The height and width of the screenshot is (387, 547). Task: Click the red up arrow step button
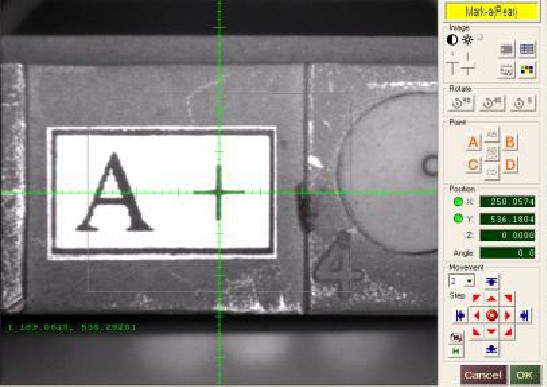coord(492,299)
